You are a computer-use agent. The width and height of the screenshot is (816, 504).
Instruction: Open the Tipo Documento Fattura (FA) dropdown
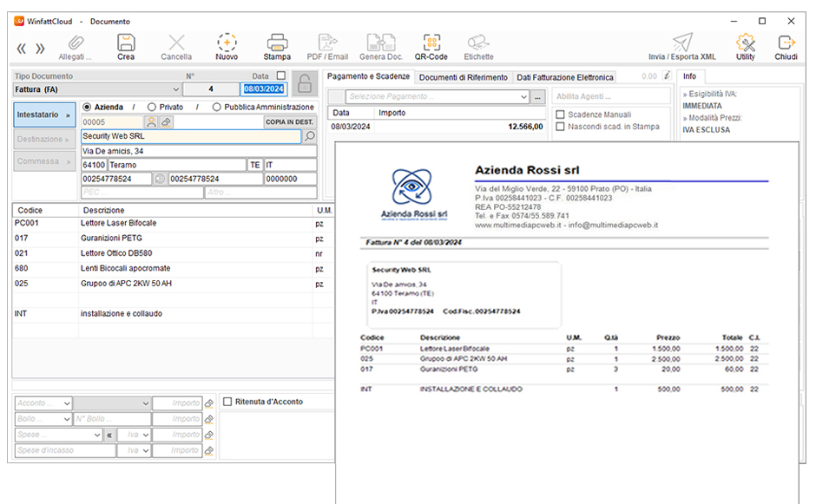[97, 89]
